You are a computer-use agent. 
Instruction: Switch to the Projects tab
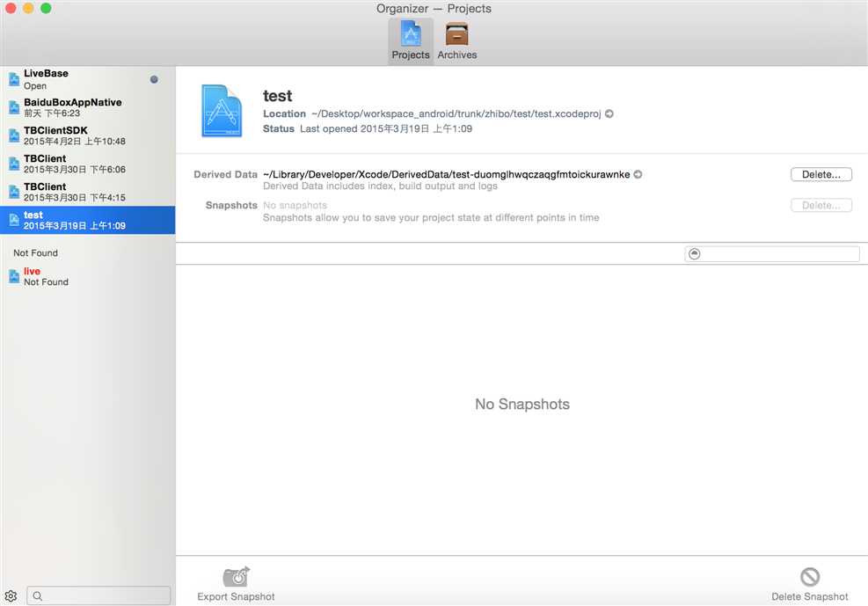pos(410,40)
